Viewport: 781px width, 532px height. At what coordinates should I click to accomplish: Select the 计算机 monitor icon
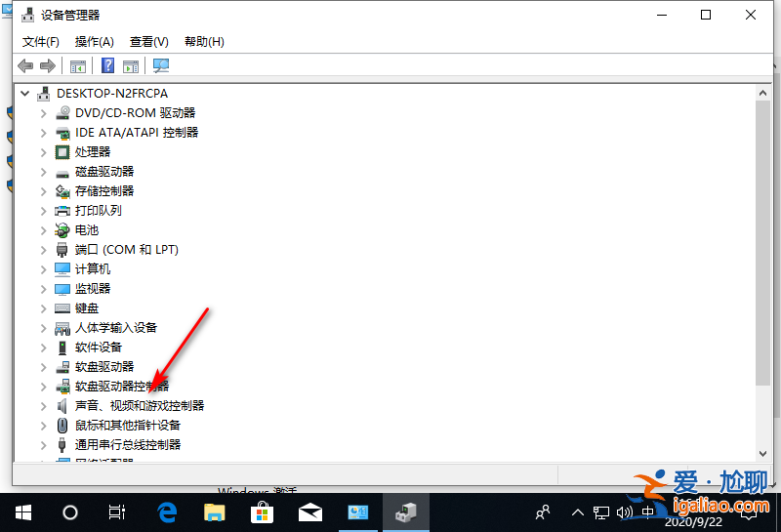point(62,269)
